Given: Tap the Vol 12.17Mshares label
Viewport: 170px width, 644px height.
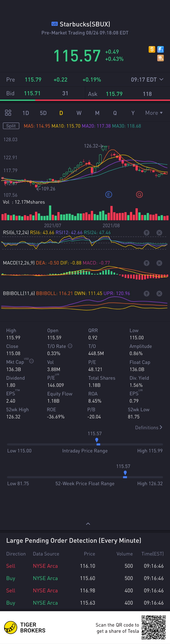Looking at the screenshot, I should tap(24, 202).
